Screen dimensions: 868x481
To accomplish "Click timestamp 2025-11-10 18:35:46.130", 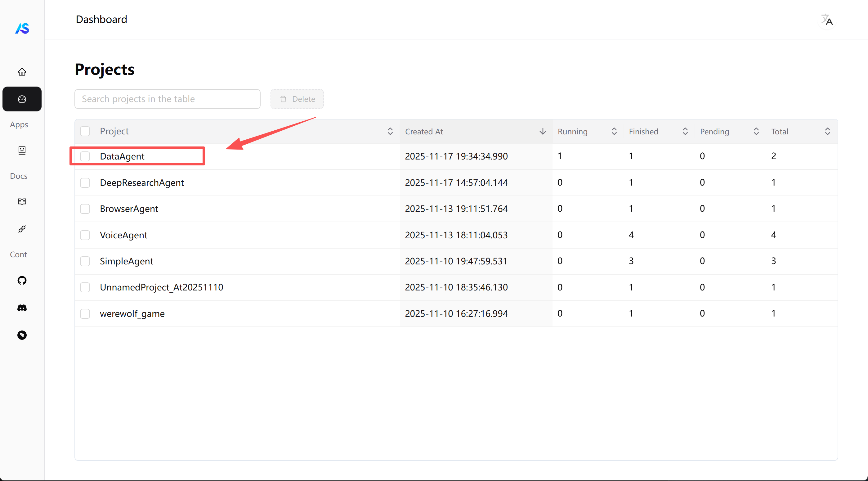I will point(456,288).
